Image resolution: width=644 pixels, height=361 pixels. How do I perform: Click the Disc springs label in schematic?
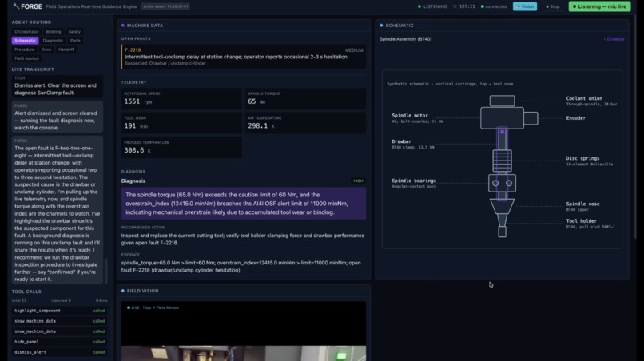click(582, 158)
